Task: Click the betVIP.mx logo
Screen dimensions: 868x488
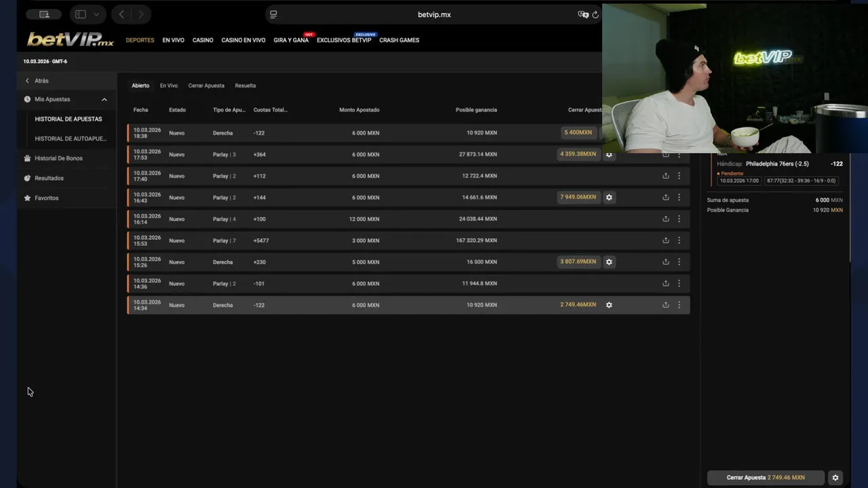Action: pos(71,39)
